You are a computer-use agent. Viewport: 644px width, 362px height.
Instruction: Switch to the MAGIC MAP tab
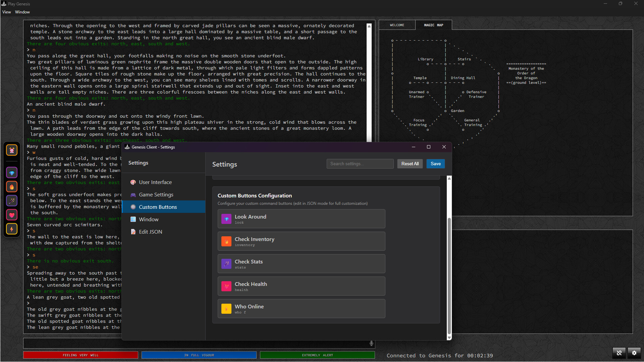[433, 25]
